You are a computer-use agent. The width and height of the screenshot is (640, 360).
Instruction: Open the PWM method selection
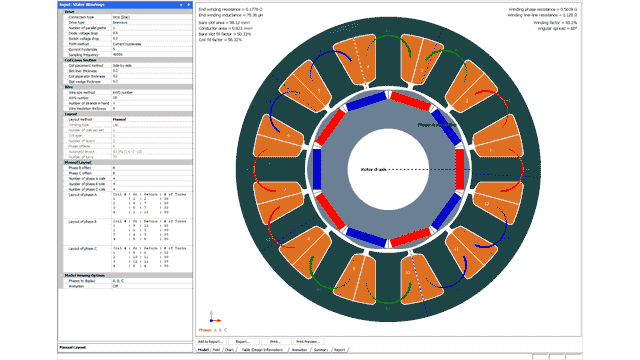(x=151, y=44)
